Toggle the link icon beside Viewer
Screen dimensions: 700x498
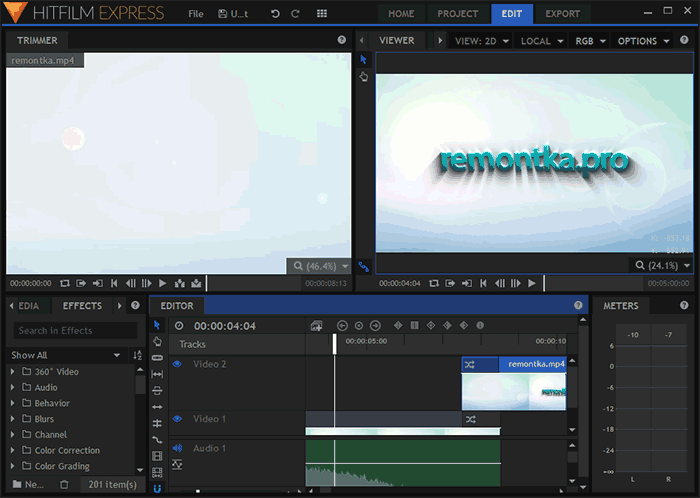point(364,267)
